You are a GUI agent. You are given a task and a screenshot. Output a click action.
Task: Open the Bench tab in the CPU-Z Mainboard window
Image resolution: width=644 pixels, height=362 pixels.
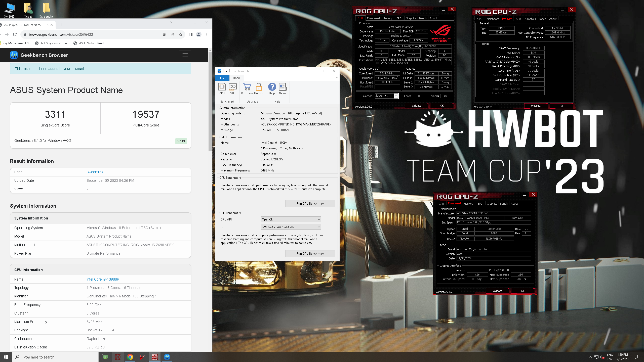coord(504,204)
